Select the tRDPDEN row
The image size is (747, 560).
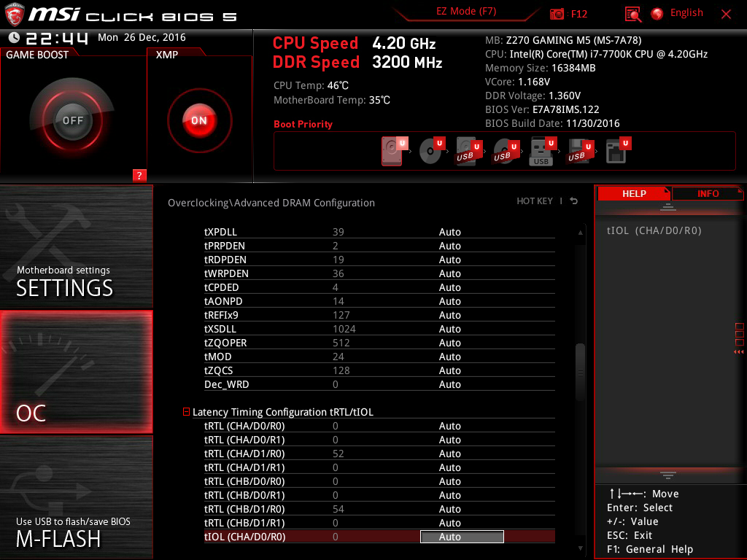click(379, 260)
